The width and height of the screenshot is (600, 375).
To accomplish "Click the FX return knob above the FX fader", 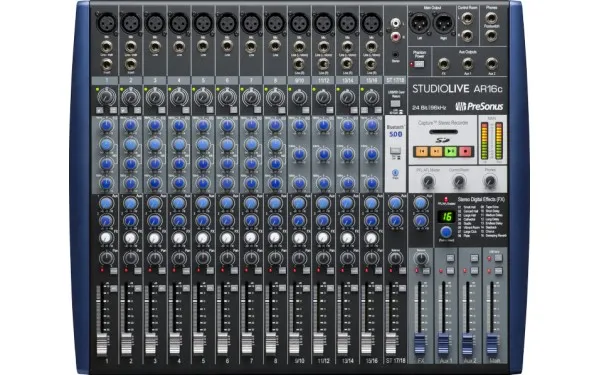I will tap(421, 258).
